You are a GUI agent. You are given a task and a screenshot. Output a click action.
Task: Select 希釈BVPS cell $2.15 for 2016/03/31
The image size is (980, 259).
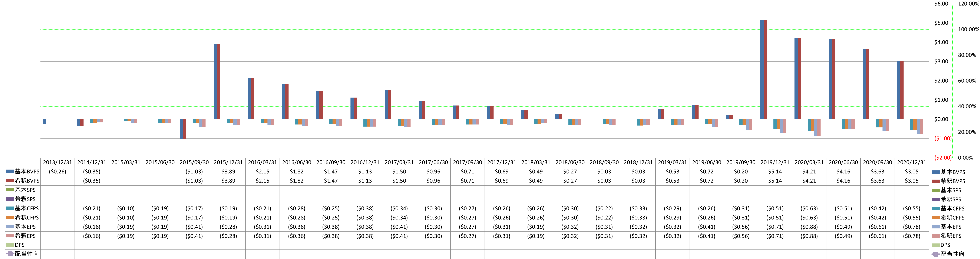click(x=262, y=181)
